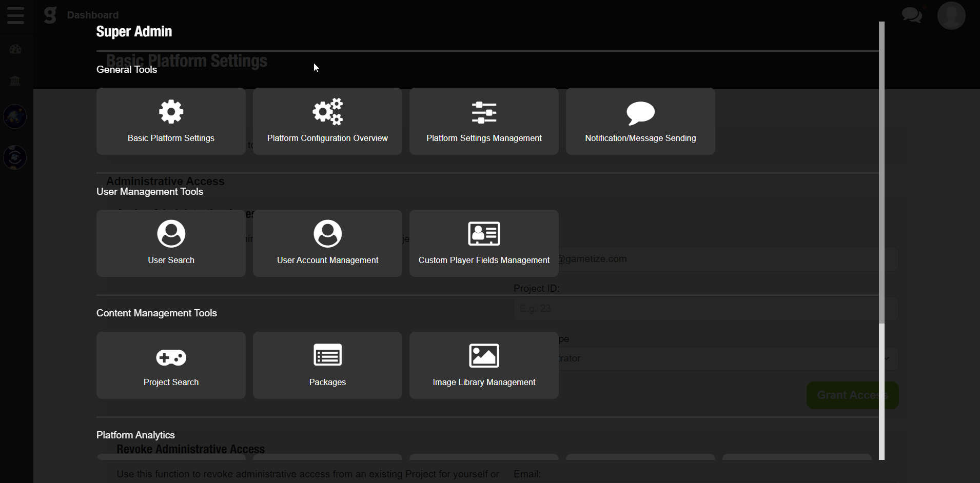Click the Gametize g logo
This screenshot has height=483, width=980.
tap(50, 15)
